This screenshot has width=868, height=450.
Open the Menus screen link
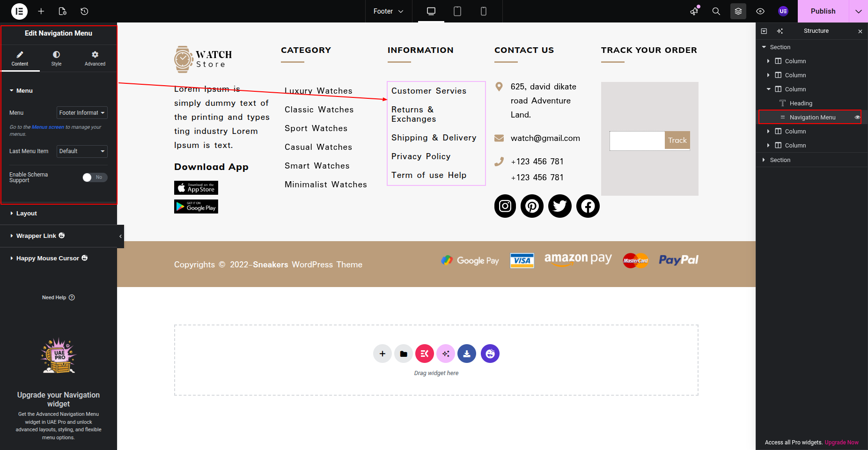tap(48, 127)
